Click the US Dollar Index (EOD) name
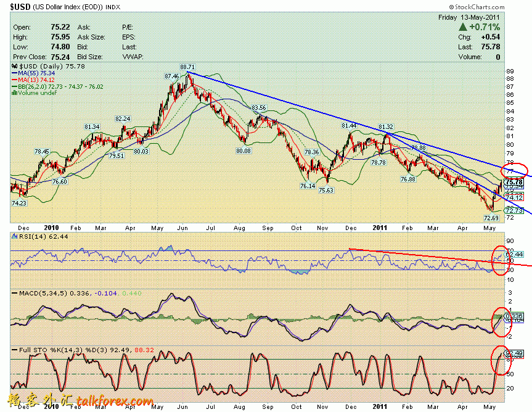532x412 pixels. point(68,7)
